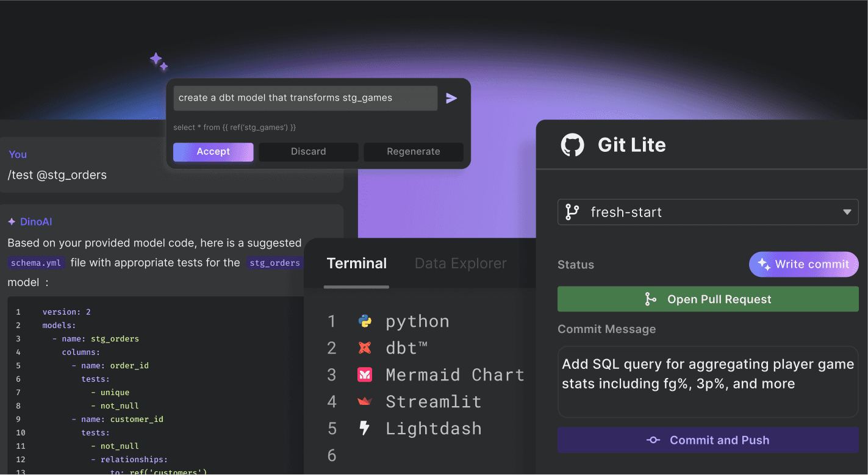Click code line '- relationships:'
This screenshot has width=868, height=475.
pyautogui.click(x=129, y=459)
